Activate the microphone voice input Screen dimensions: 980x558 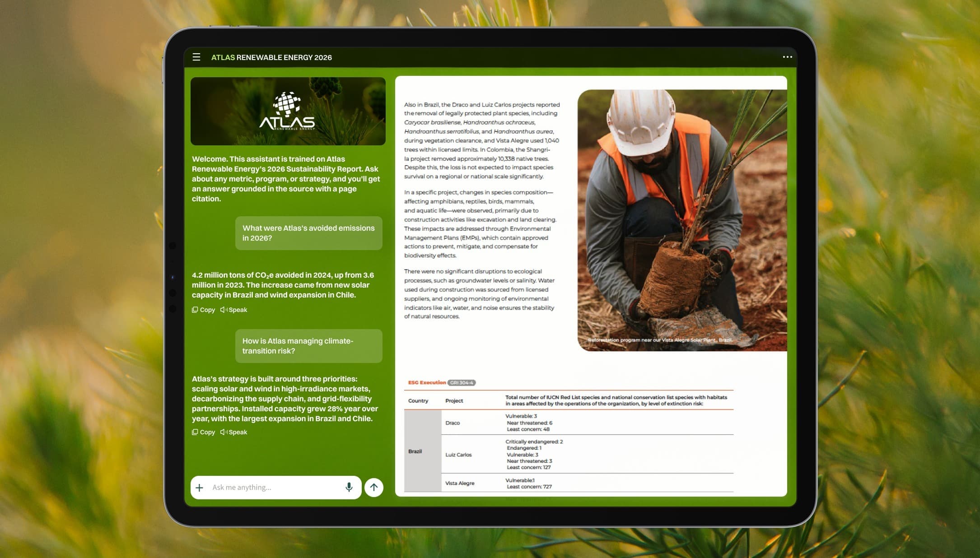(349, 488)
